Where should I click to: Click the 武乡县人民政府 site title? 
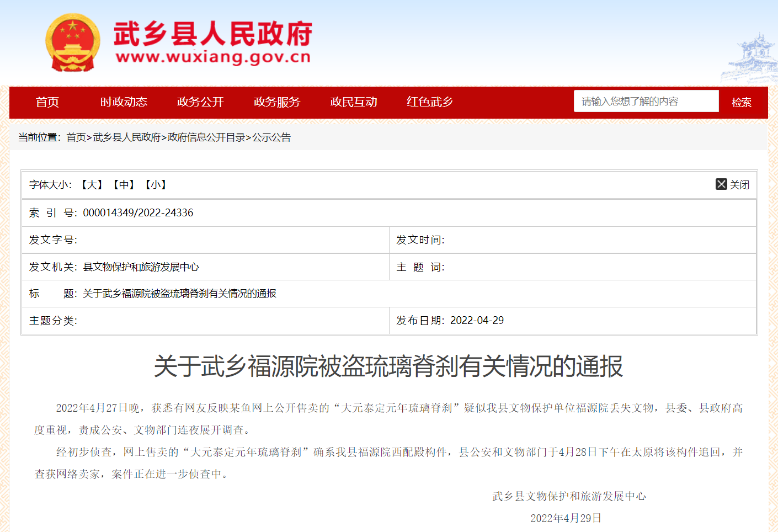(213, 34)
